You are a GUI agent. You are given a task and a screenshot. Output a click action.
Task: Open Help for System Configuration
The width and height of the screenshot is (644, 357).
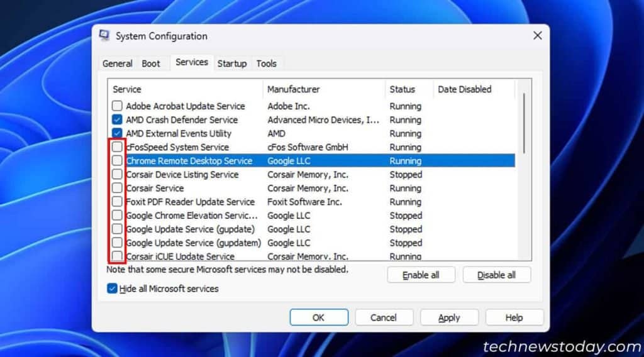pos(514,317)
